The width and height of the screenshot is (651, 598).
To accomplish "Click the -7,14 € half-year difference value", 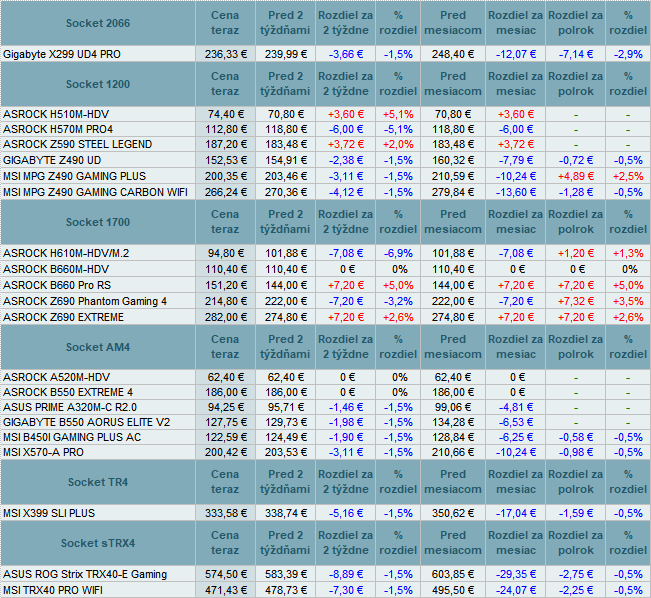I will point(576,54).
